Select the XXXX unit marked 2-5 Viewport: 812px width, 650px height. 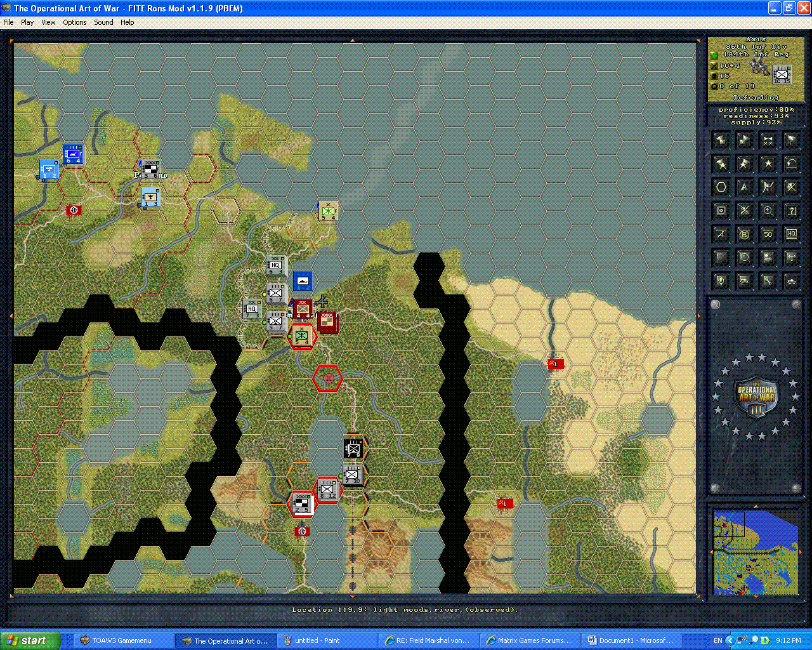(302, 503)
